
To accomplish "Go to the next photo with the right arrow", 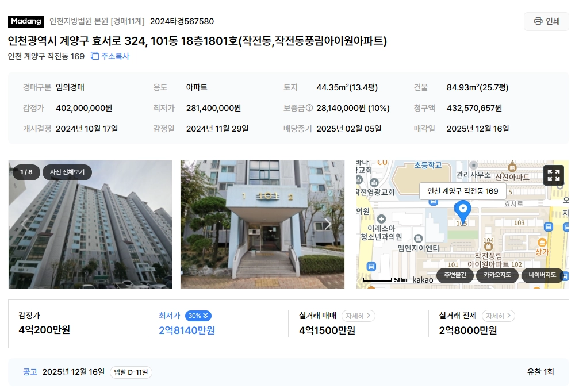I will click(327, 224).
